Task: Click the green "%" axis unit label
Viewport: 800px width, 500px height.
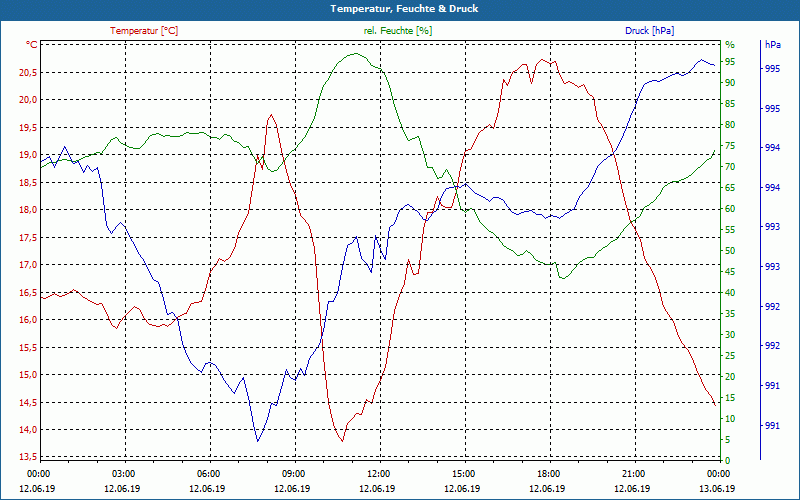Action: [730, 45]
